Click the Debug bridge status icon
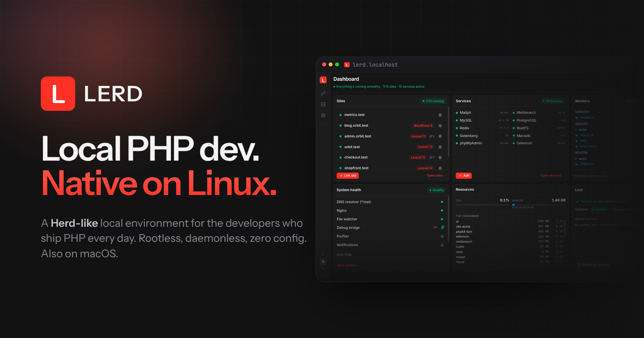The image size is (644, 338). click(442, 228)
